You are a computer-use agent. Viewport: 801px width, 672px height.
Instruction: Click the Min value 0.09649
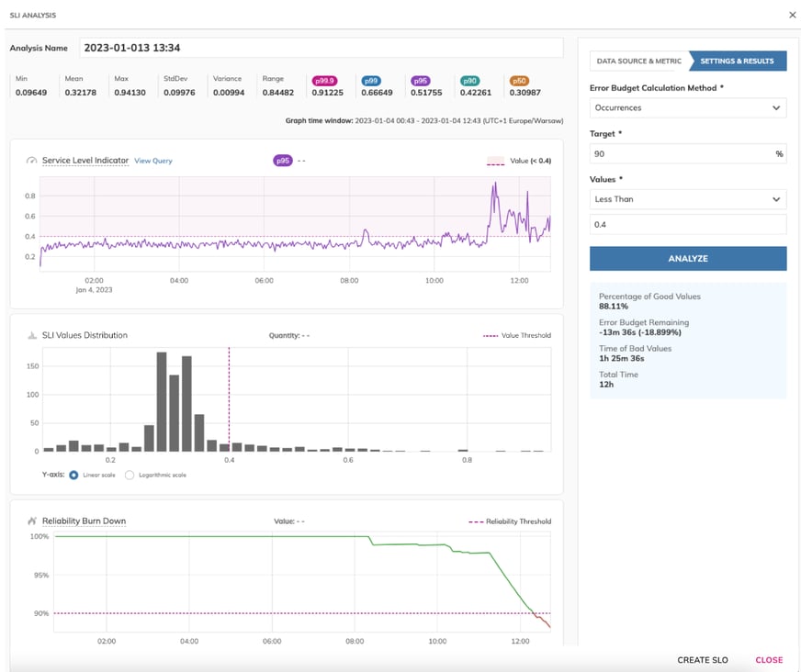tap(31, 93)
